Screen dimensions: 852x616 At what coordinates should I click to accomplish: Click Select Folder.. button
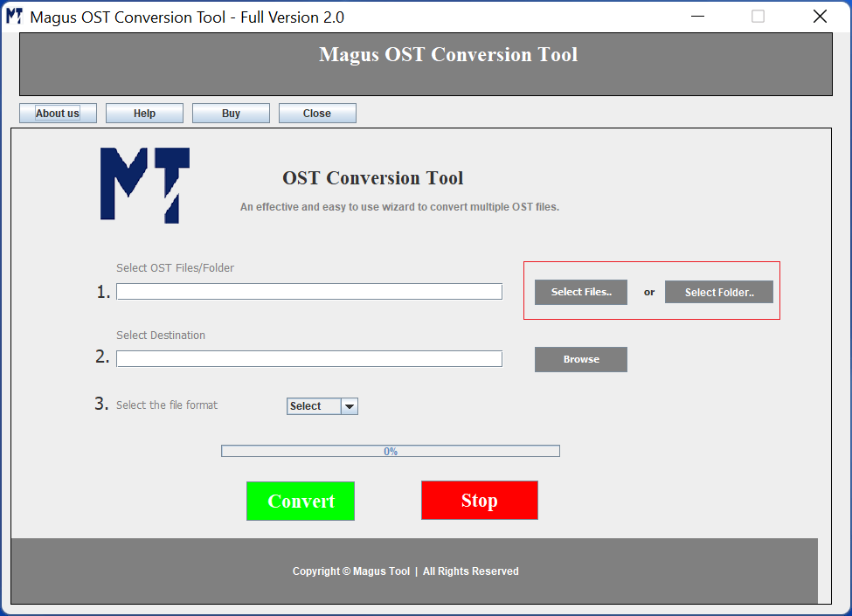point(719,292)
